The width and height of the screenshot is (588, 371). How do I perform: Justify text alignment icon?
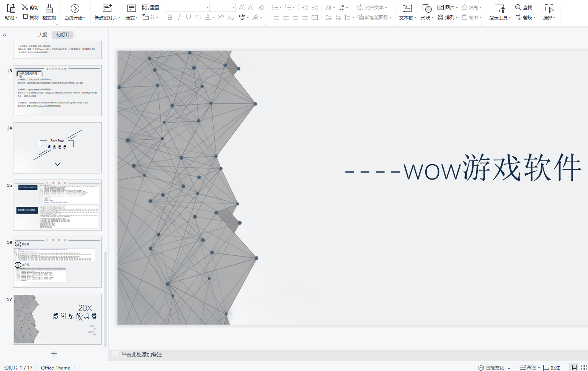click(305, 17)
